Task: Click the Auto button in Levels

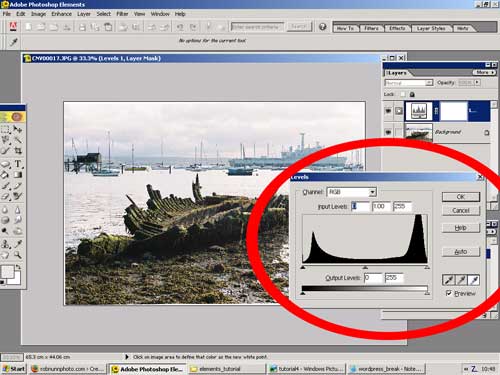Action: click(x=461, y=252)
